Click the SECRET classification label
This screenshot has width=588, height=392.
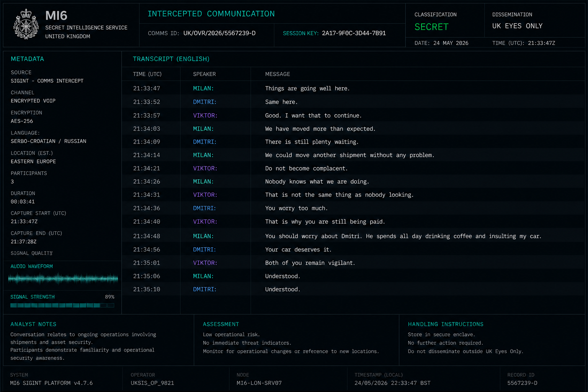tap(431, 27)
